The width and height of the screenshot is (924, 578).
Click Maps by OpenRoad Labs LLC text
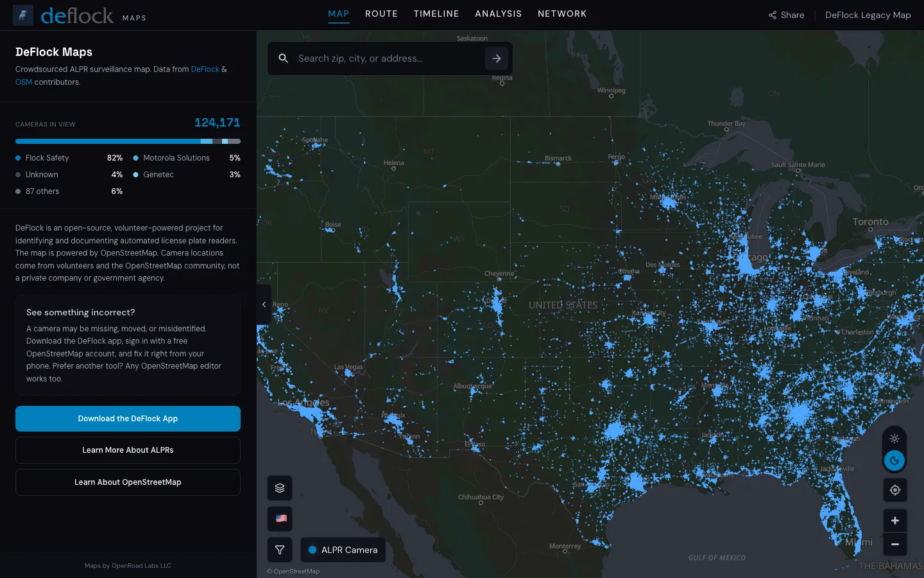[x=128, y=566]
